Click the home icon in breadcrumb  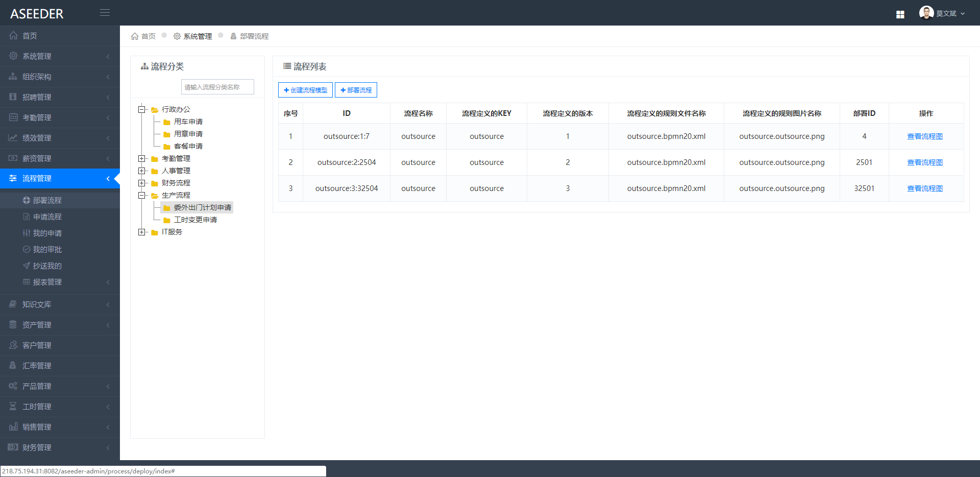point(135,36)
